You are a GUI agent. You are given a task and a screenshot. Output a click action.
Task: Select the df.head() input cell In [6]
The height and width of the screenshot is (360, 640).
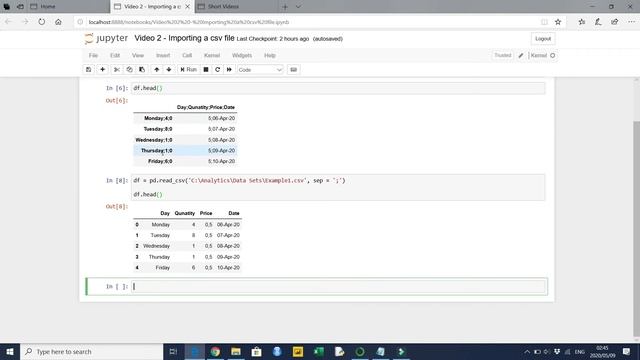[338, 88]
